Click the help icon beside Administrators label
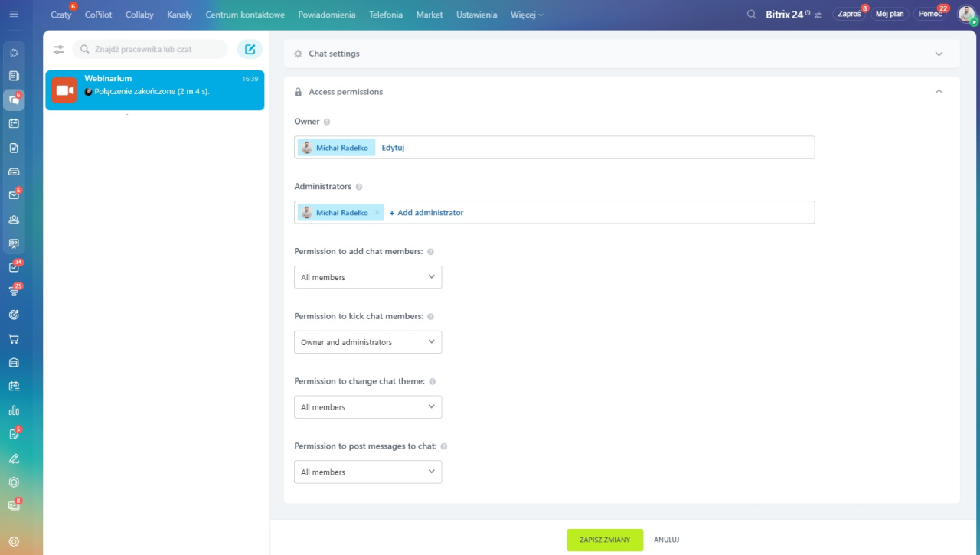The width and height of the screenshot is (980, 555). coord(359,187)
